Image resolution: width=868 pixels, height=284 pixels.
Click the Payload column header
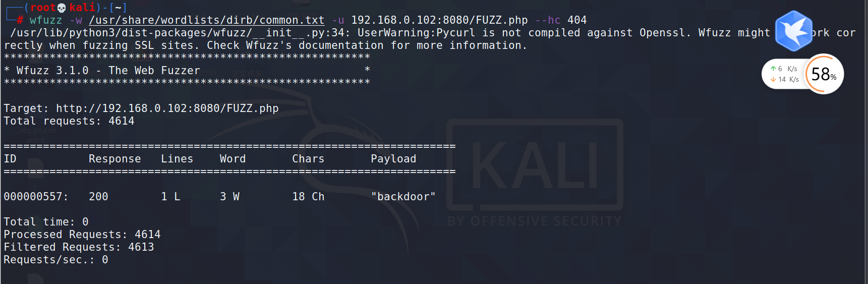pyautogui.click(x=393, y=159)
